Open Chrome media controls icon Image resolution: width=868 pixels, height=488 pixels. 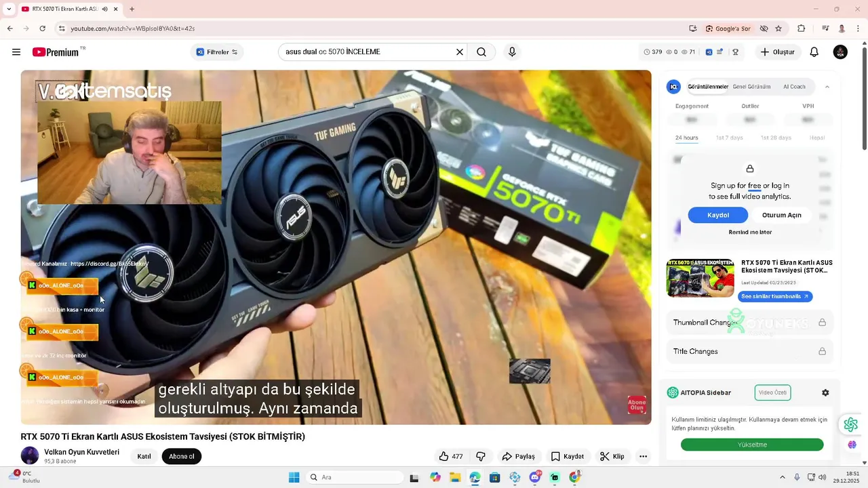[x=825, y=28]
